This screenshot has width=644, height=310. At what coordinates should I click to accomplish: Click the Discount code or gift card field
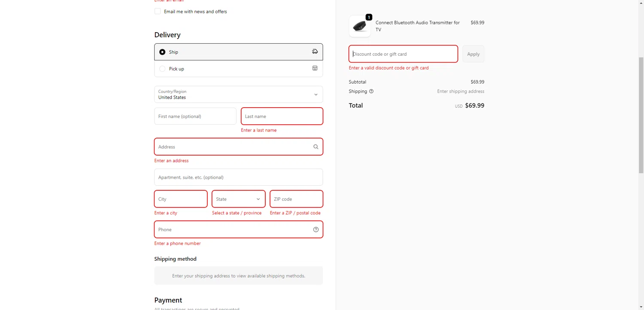[x=403, y=54]
